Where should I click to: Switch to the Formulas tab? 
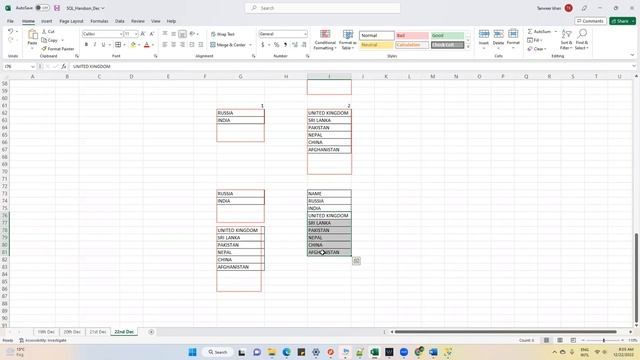point(99,21)
